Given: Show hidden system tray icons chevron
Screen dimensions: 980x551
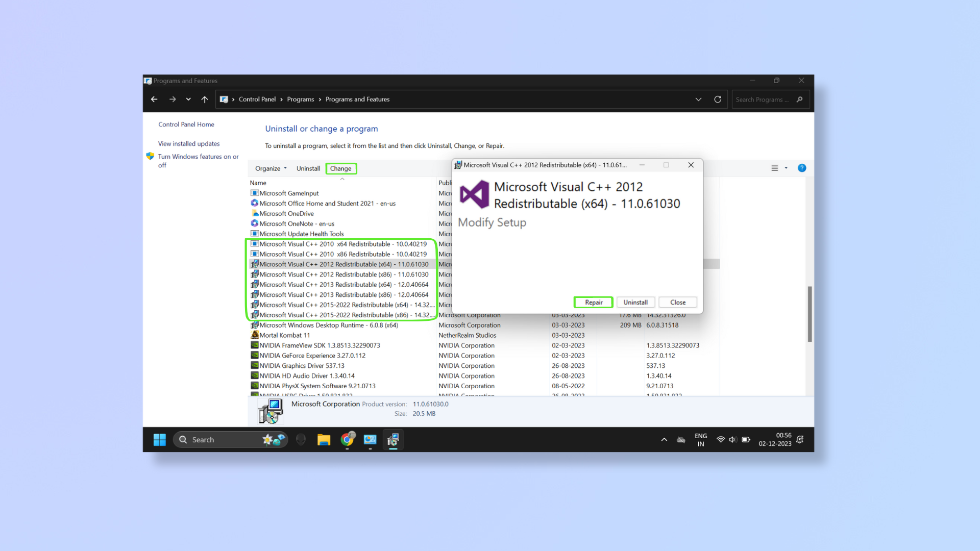Looking at the screenshot, I should click(x=664, y=440).
